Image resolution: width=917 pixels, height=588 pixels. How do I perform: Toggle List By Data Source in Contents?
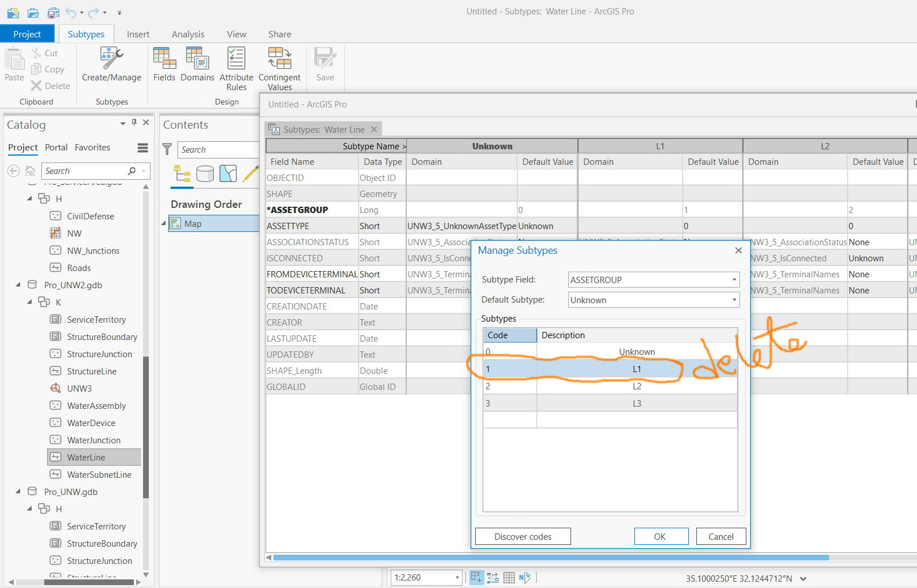[x=205, y=173]
